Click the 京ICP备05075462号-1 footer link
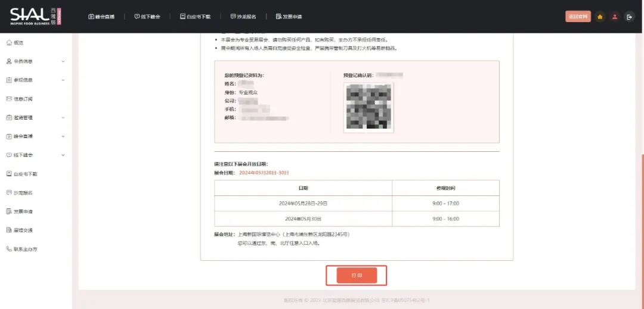 (x=405, y=301)
